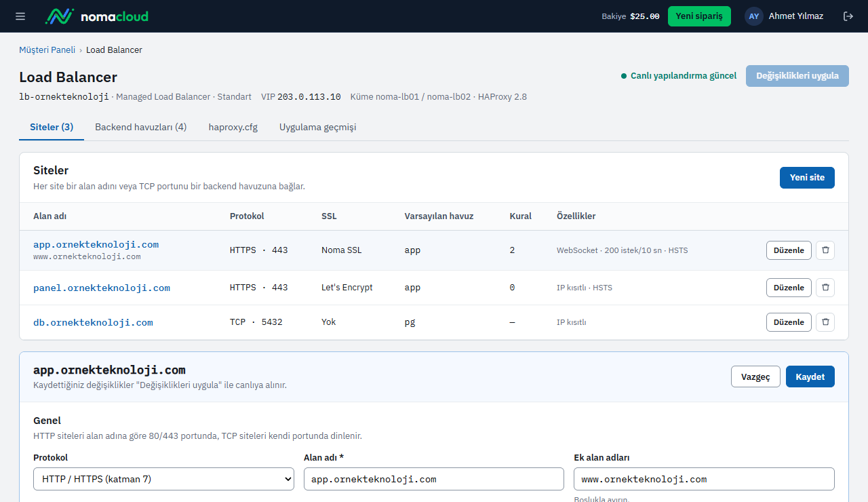The width and height of the screenshot is (868, 502).
Task: Click the Canlı yapılandırma güncel status
Action: click(679, 76)
